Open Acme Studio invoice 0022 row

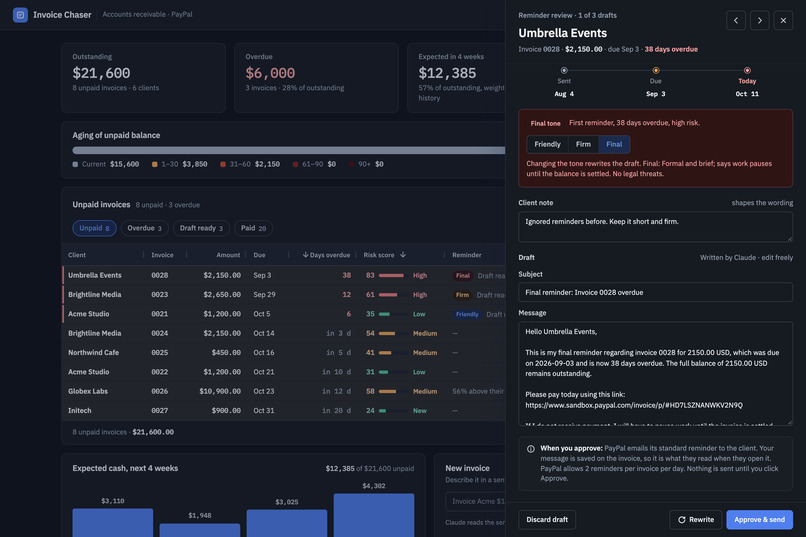click(x=284, y=372)
